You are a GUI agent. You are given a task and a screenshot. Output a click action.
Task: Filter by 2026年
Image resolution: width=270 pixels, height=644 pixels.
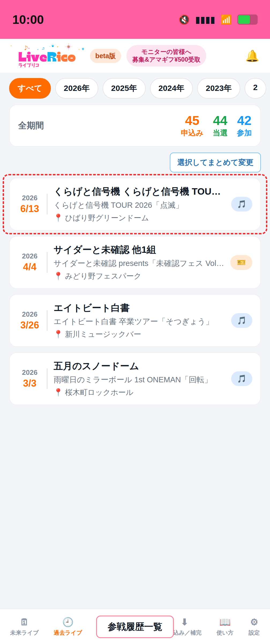click(77, 88)
